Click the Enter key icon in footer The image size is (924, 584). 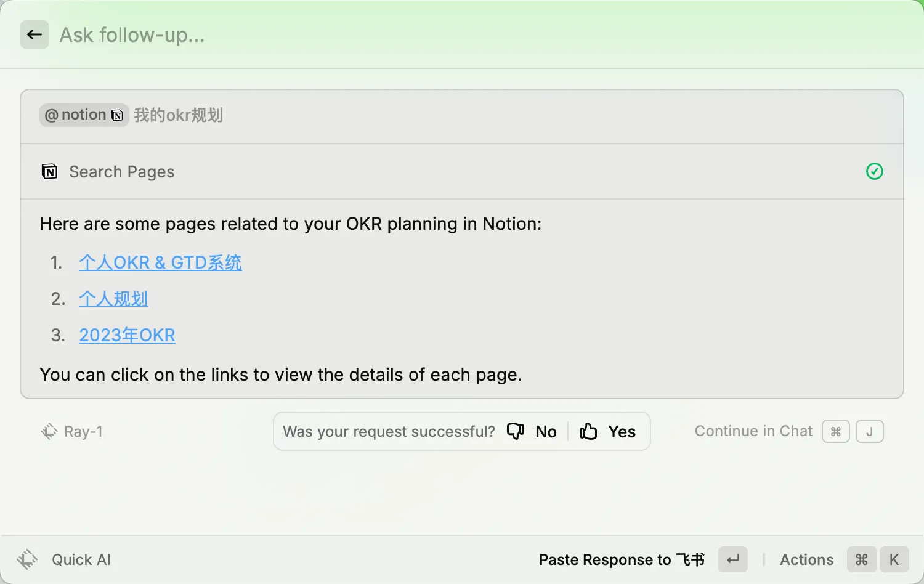pyautogui.click(x=733, y=559)
